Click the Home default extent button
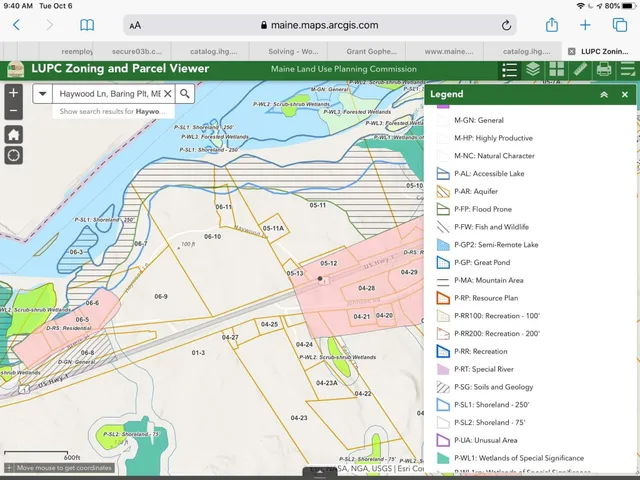 (13, 133)
